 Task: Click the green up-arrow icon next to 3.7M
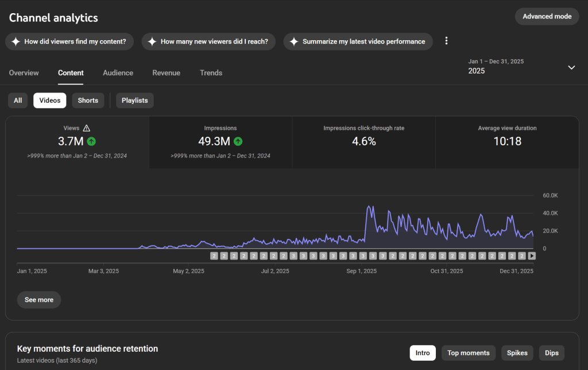(x=91, y=141)
